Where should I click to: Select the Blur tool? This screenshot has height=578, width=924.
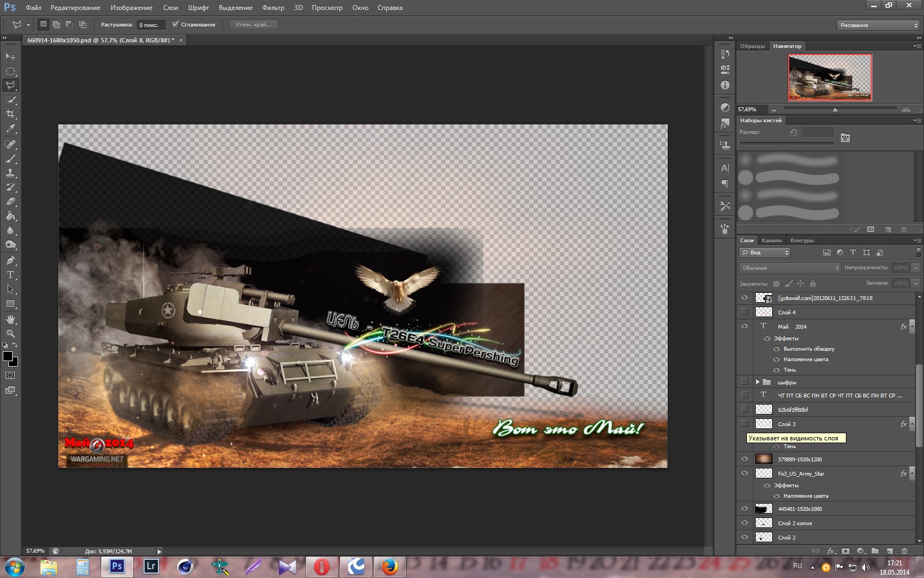pos(10,230)
